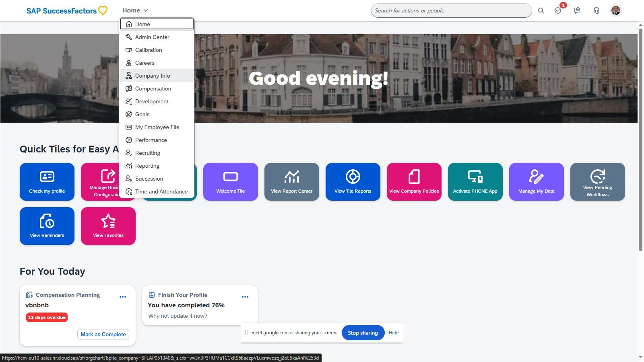Open the View Tile Reports tile
Screen dimensions: 644x362
point(353,182)
